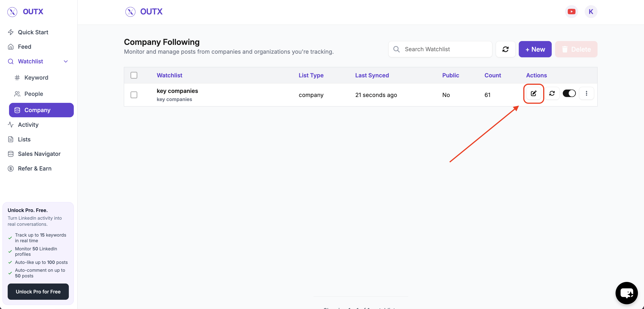Open the YouTube icon in the header
The width and height of the screenshot is (644, 309).
click(x=571, y=12)
